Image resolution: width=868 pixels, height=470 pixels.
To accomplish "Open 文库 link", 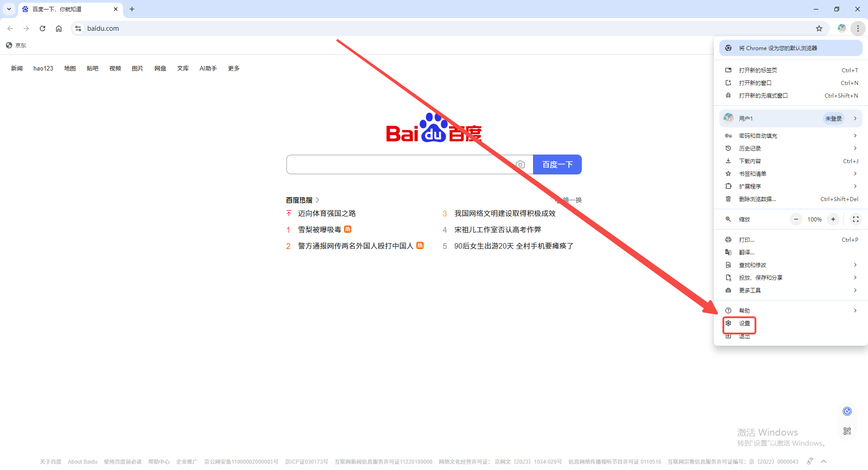I will click(x=183, y=68).
